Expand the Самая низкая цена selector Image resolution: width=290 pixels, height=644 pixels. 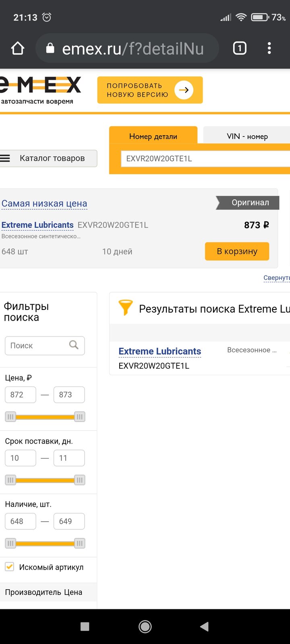[x=44, y=204]
